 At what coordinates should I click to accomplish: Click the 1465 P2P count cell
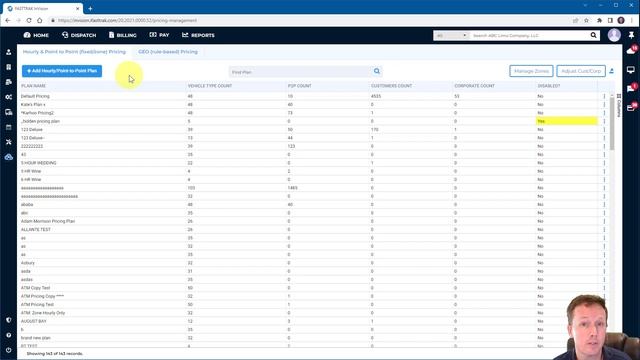click(292, 188)
